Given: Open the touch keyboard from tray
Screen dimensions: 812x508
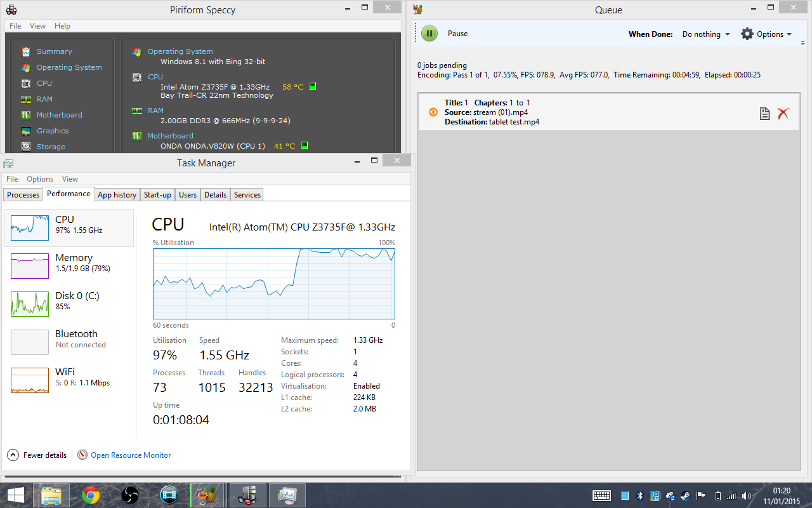Looking at the screenshot, I should (x=601, y=496).
